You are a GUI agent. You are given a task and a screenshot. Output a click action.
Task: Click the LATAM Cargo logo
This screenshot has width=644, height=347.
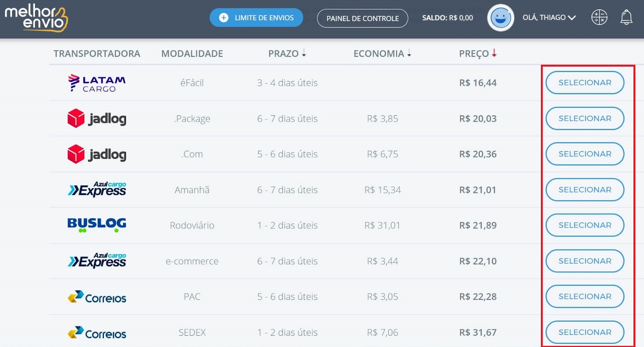point(97,83)
